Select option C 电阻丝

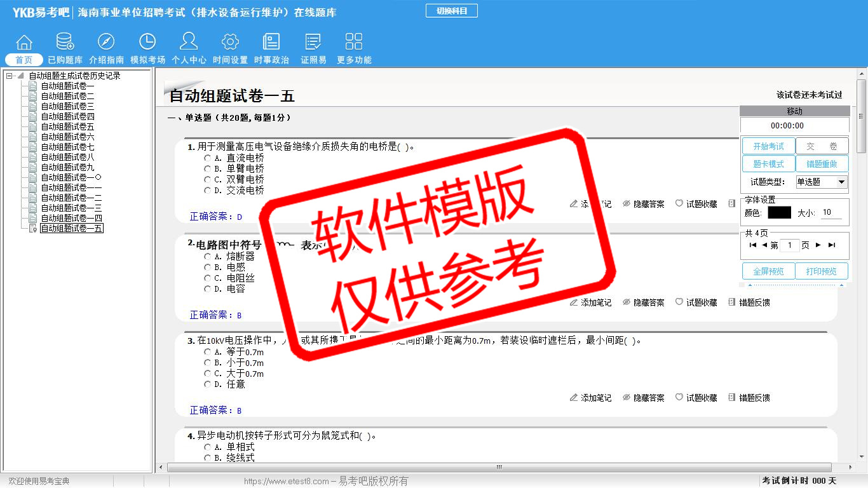pyautogui.click(x=207, y=278)
